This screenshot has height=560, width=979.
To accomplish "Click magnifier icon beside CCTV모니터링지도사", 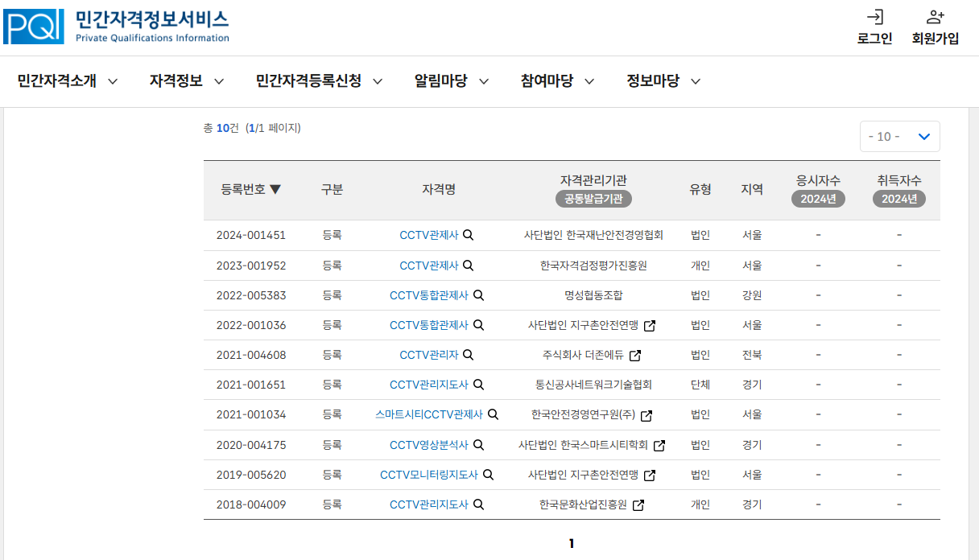I will click(x=488, y=475).
